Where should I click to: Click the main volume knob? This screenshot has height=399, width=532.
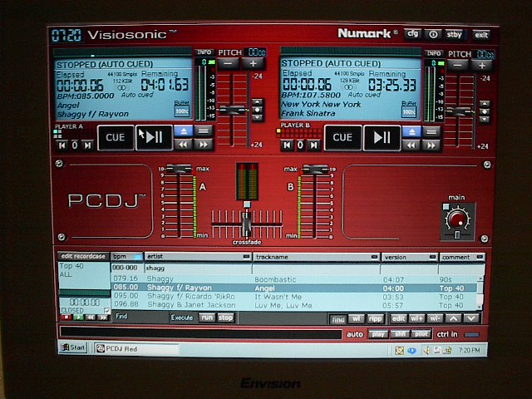coord(457,219)
